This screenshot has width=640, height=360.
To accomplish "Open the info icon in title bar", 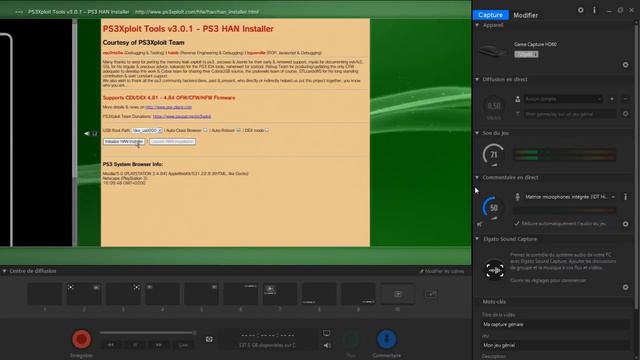I will pyautogui.click(x=594, y=10).
